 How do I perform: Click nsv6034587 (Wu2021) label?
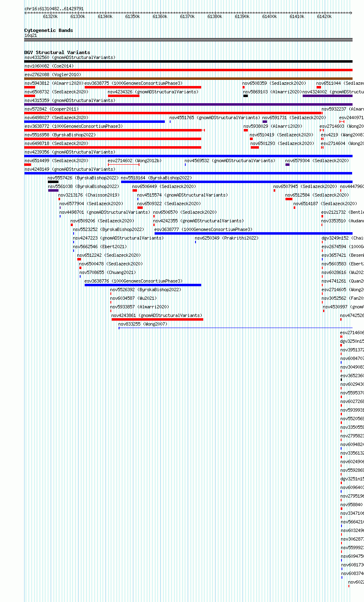133,298
